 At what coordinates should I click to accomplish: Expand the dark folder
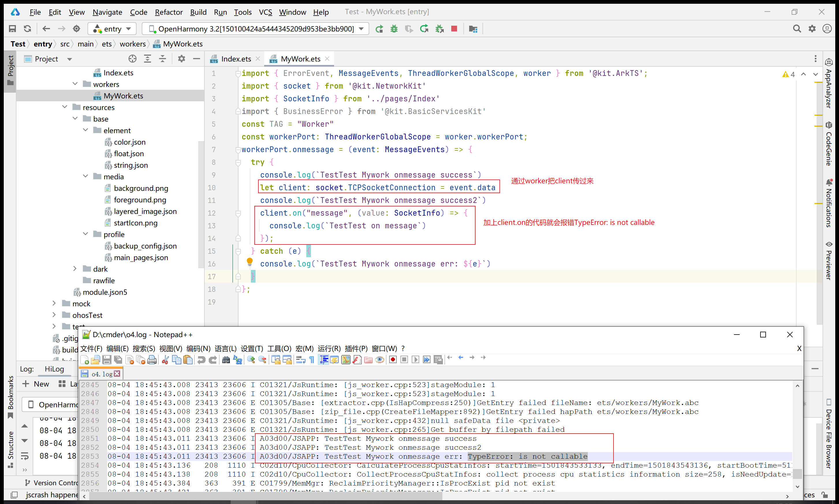tap(75, 269)
